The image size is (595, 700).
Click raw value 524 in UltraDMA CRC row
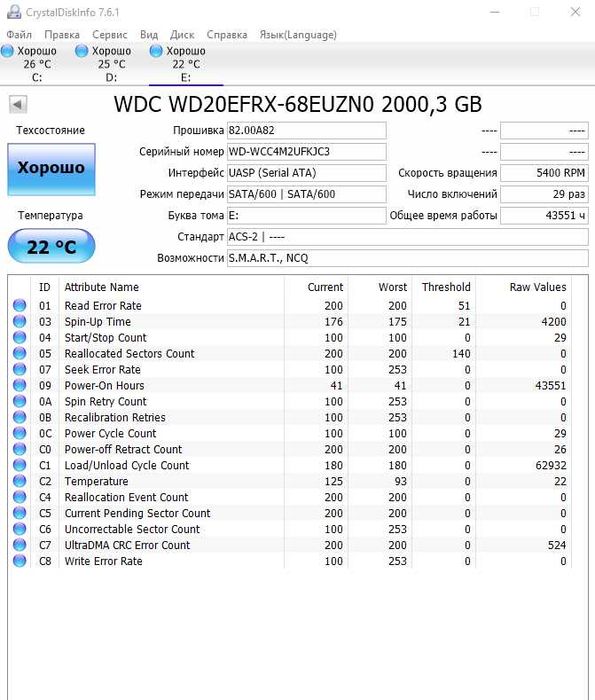tap(557, 545)
